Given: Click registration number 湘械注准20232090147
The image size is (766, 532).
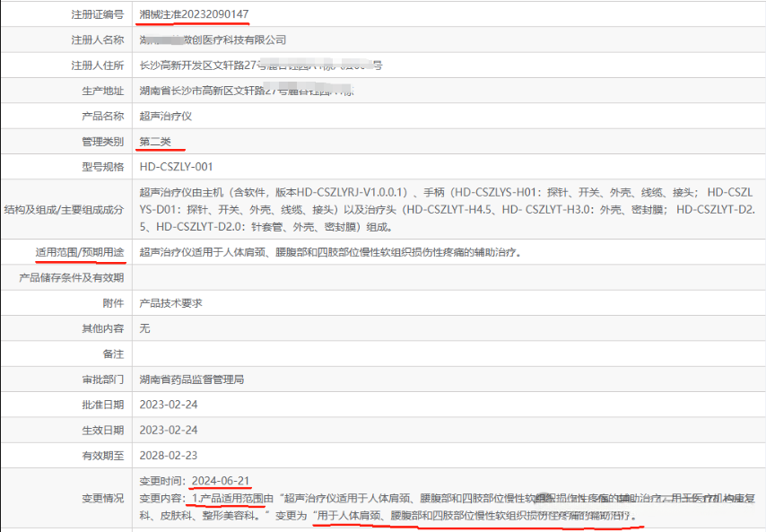Looking at the screenshot, I should click(x=195, y=14).
